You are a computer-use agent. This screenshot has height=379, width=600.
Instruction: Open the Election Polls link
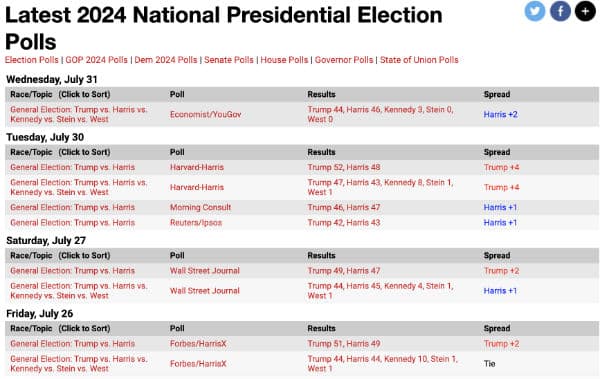click(32, 60)
